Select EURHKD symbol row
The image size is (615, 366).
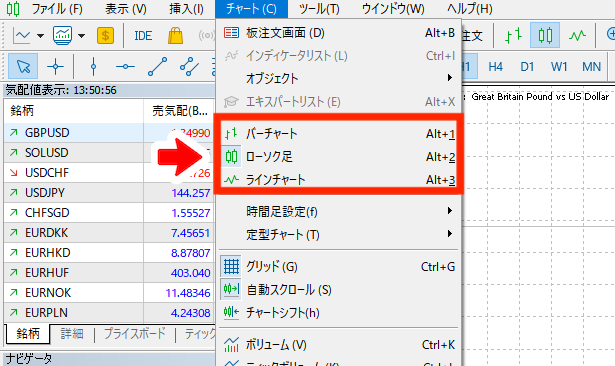pyautogui.click(x=109, y=253)
